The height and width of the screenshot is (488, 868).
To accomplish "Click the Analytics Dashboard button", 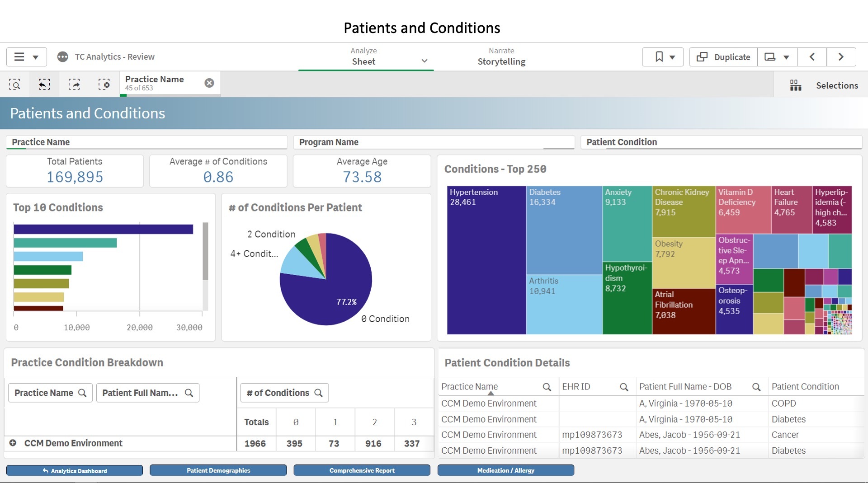I will coord(75,470).
